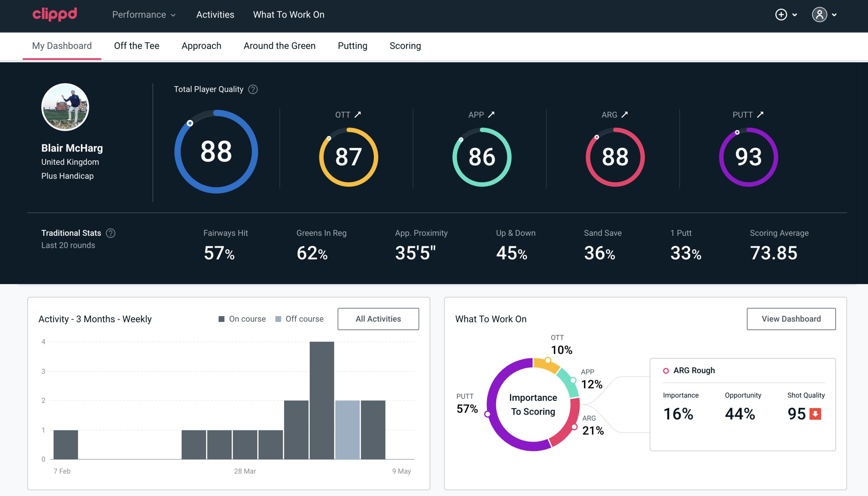Viewport: 868px width, 496px height.
Task: Expand the user account menu dropdown
Action: pos(825,14)
